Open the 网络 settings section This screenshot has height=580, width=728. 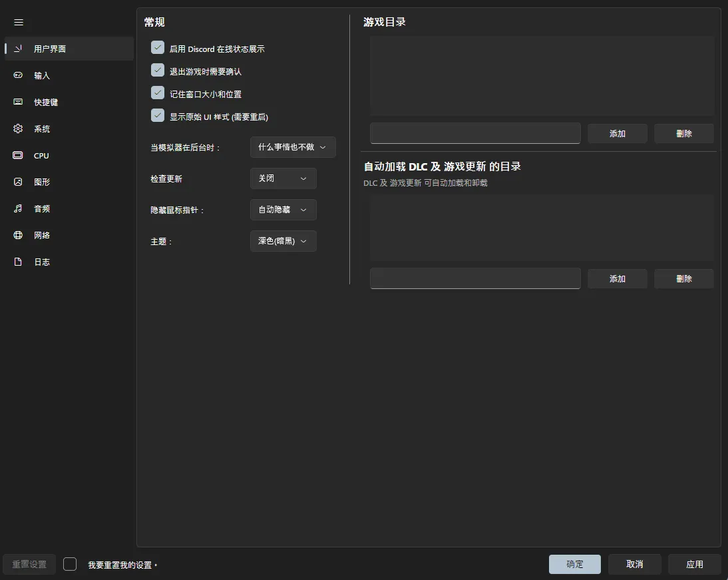pyautogui.click(x=41, y=235)
